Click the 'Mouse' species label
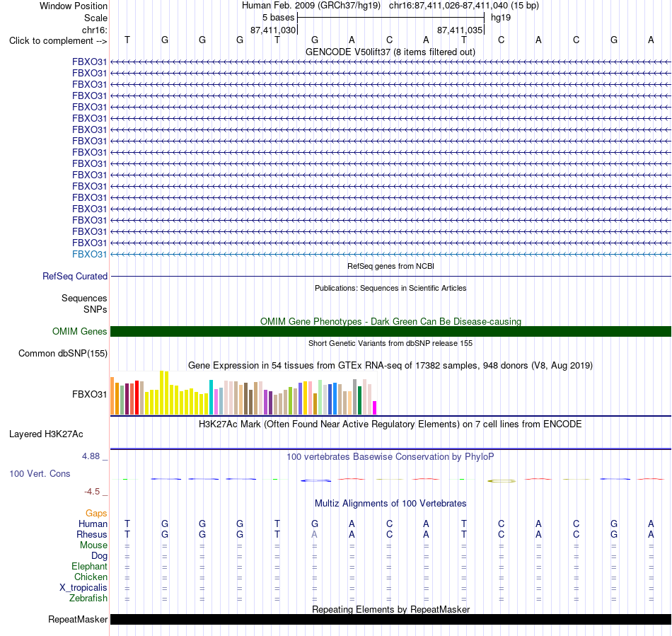This screenshot has height=636, width=672. point(93,545)
